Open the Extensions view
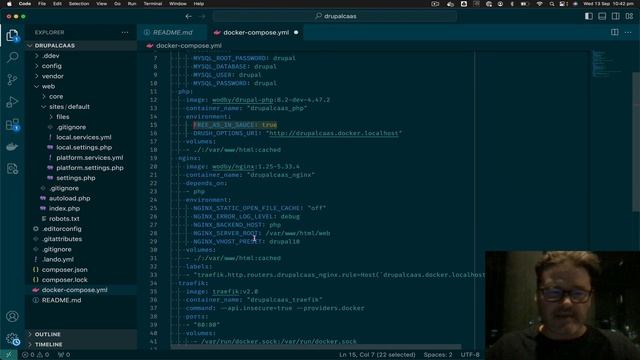The width and height of the screenshot is (640, 360). [12, 124]
